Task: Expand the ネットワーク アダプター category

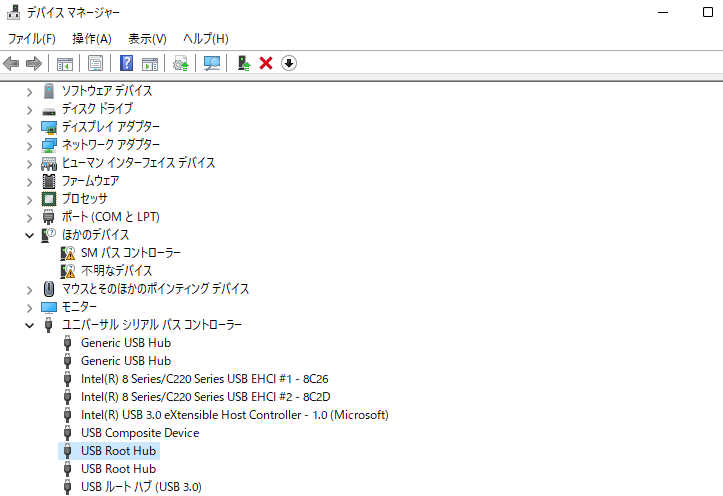Action: (x=30, y=145)
